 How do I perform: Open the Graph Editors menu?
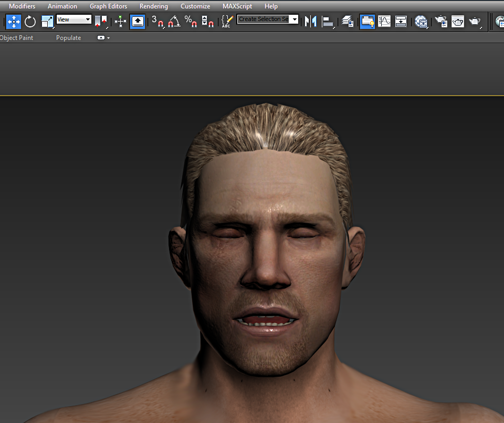click(108, 6)
